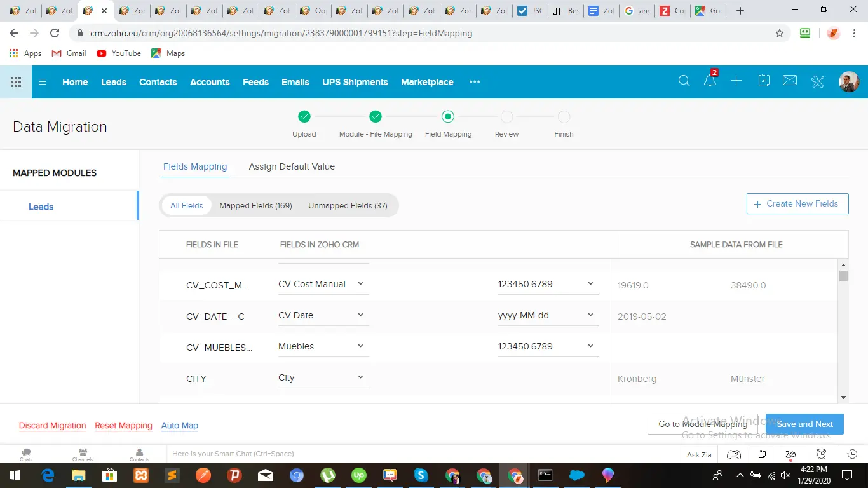The height and width of the screenshot is (488, 868).
Task: Click the Save and Next button
Action: click(x=804, y=424)
